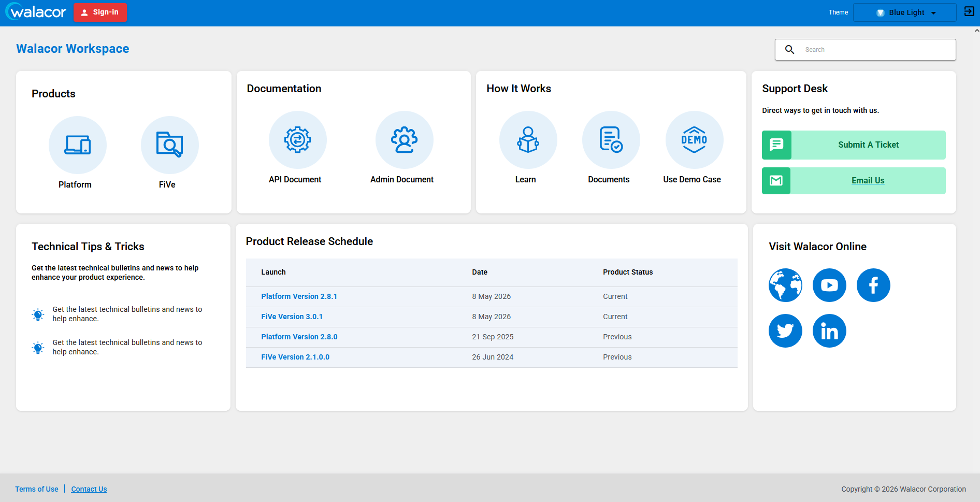Open the Blue Light theme dropdown
980x502 pixels.
click(905, 12)
